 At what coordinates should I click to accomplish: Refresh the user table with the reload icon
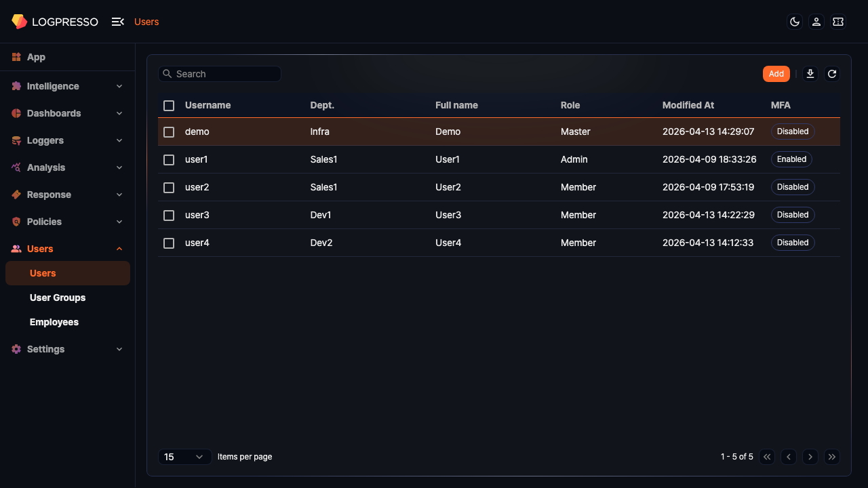[x=831, y=74]
